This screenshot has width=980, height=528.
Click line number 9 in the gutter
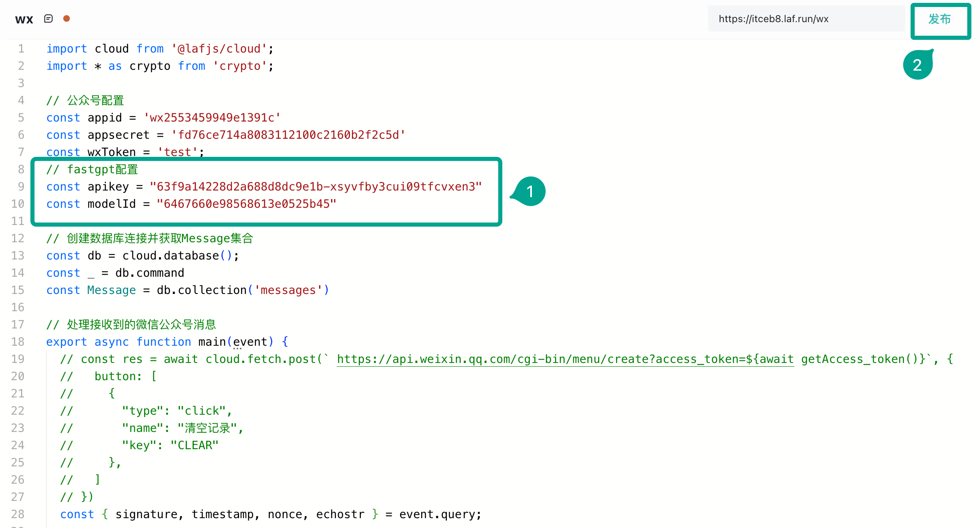(21, 186)
